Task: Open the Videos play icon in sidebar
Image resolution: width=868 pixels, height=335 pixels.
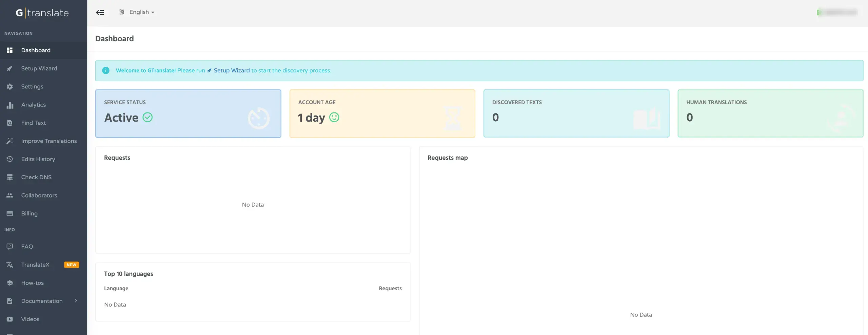Action: [x=9, y=319]
